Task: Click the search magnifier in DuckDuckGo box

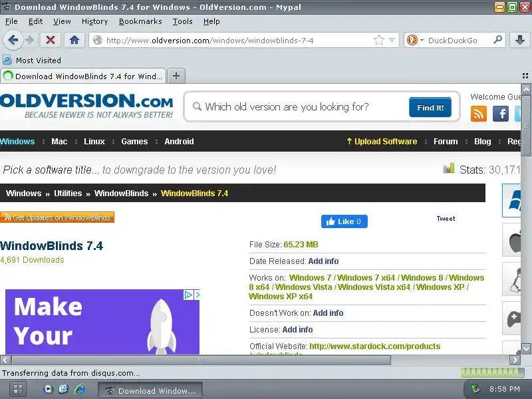Action: 497,40
